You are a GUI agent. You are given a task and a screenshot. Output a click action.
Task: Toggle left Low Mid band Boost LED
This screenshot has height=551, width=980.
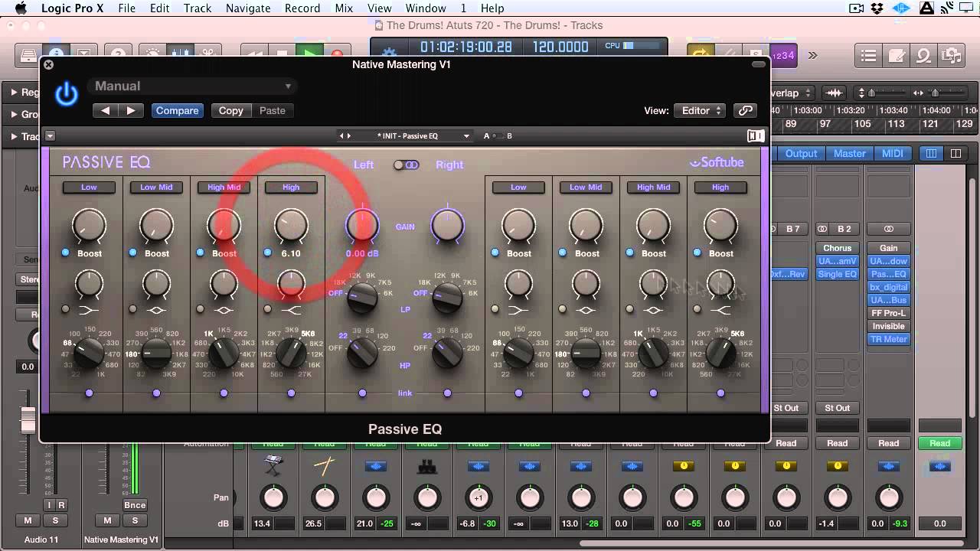coord(132,253)
